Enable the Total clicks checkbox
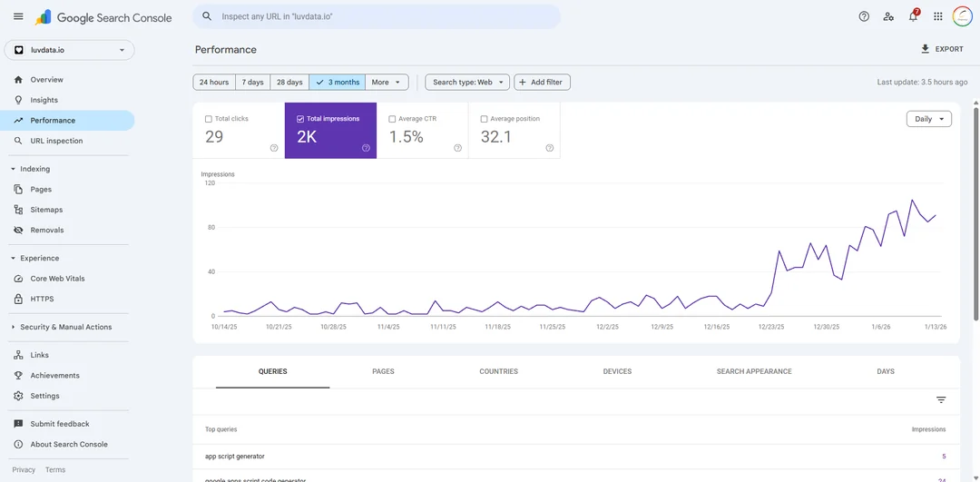This screenshot has height=482, width=980. (x=209, y=119)
